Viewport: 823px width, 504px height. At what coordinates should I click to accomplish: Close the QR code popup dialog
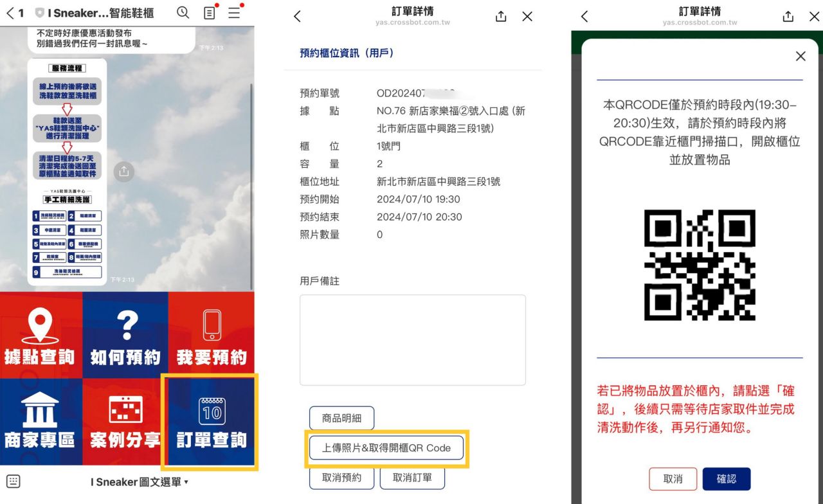click(800, 57)
